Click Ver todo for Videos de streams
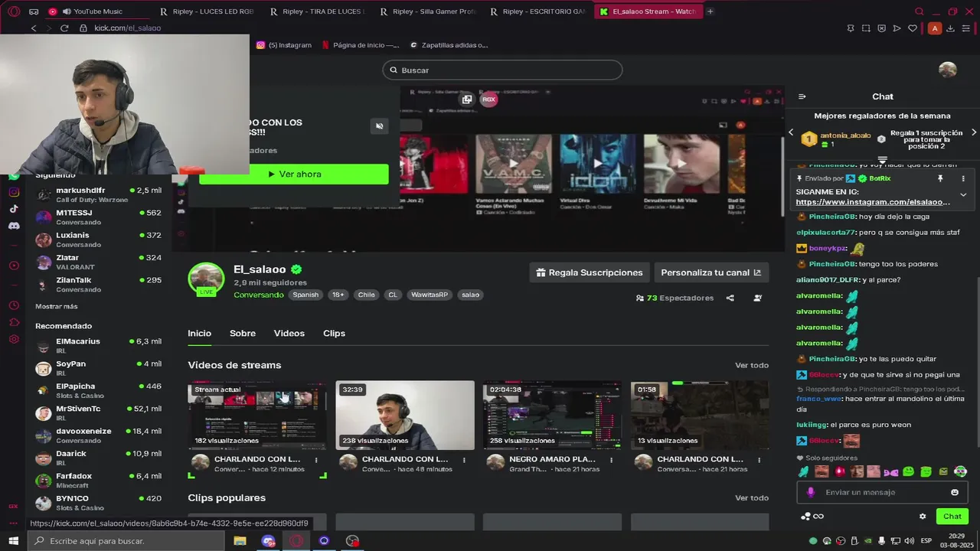 point(752,366)
